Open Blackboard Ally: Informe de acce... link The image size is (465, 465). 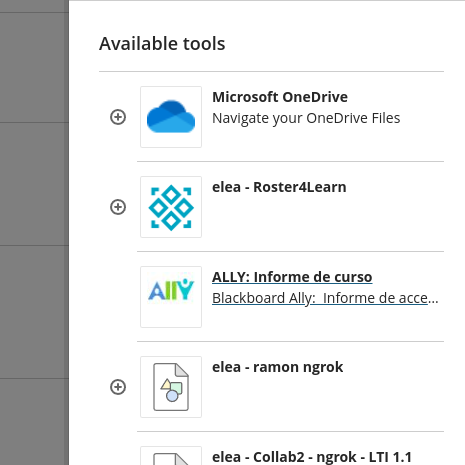click(x=325, y=298)
